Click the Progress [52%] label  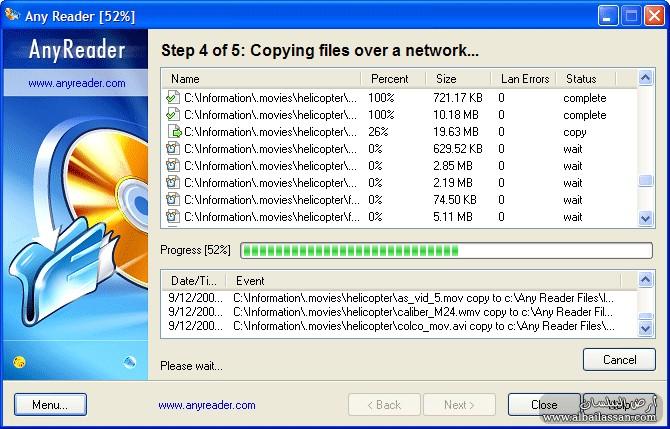pos(195,250)
